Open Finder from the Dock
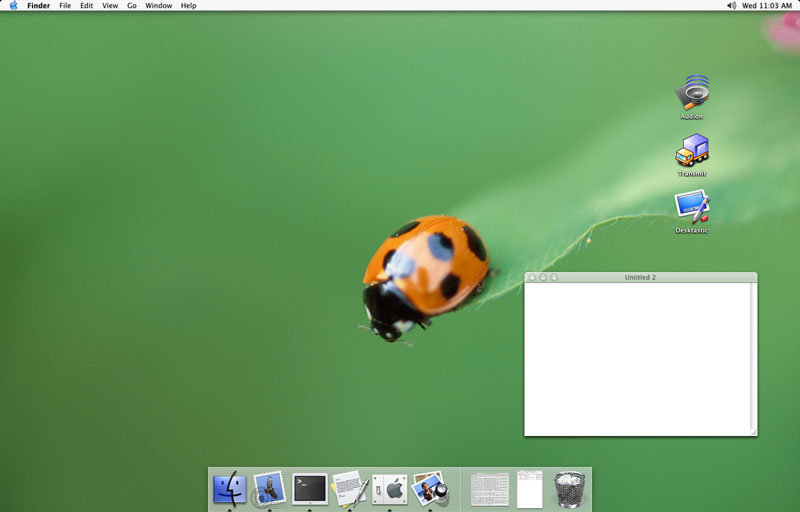Image resolution: width=800 pixels, height=512 pixels. (230, 489)
